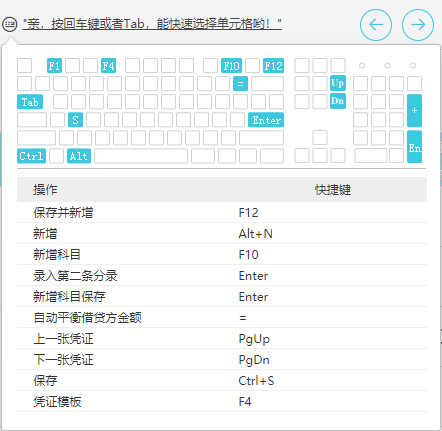Click the 保存 operation row
Screen dimensions: 442x431
click(x=222, y=380)
